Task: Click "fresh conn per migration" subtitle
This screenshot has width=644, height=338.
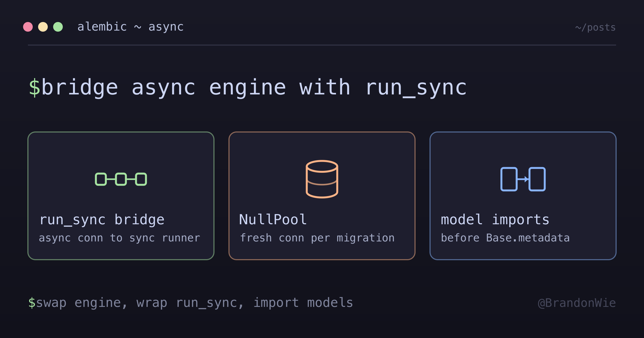Action: [x=317, y=238]
